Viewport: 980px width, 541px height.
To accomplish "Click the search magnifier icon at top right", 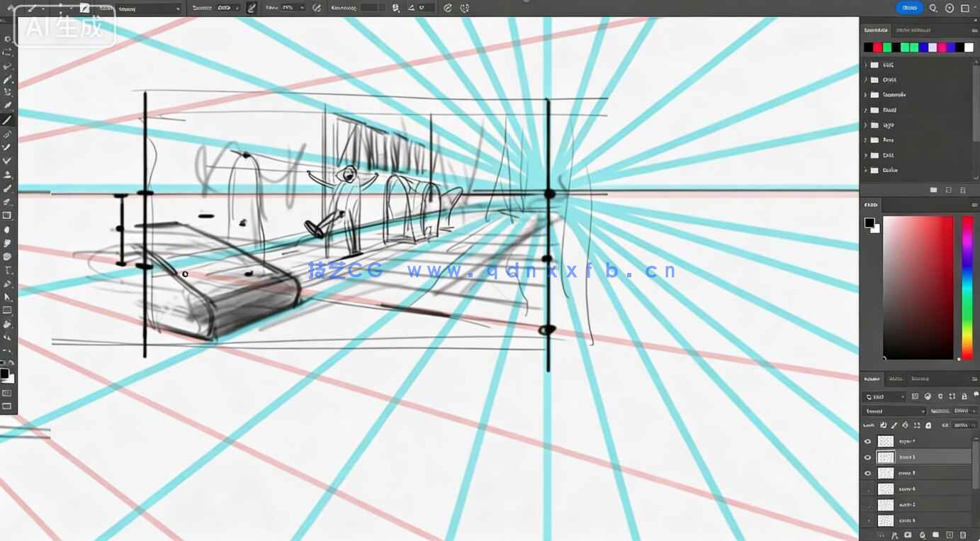I will click(933, 9).
